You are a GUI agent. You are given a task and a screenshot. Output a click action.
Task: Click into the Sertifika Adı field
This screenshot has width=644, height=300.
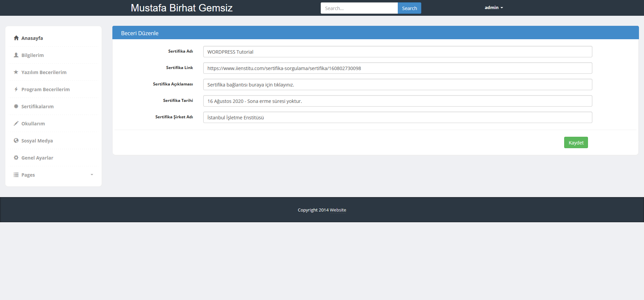[397, 52]
